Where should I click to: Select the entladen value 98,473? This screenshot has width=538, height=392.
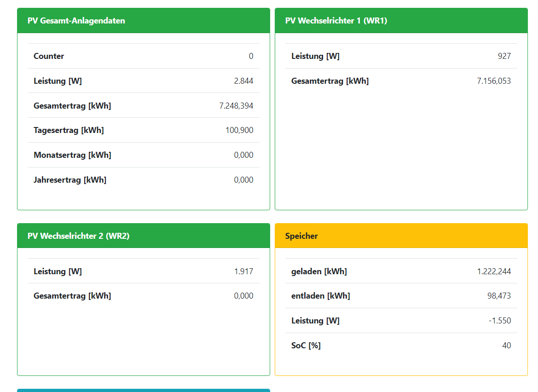(499, 296)
